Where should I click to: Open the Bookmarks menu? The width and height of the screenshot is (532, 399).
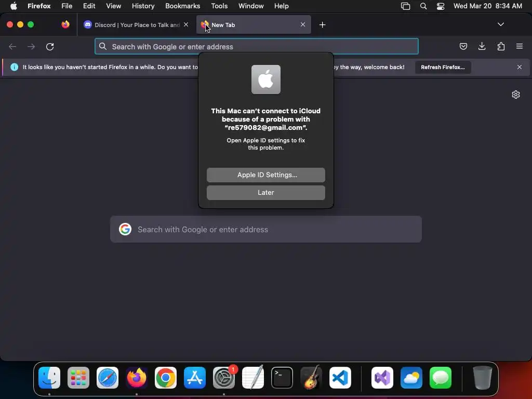point(182,6)
